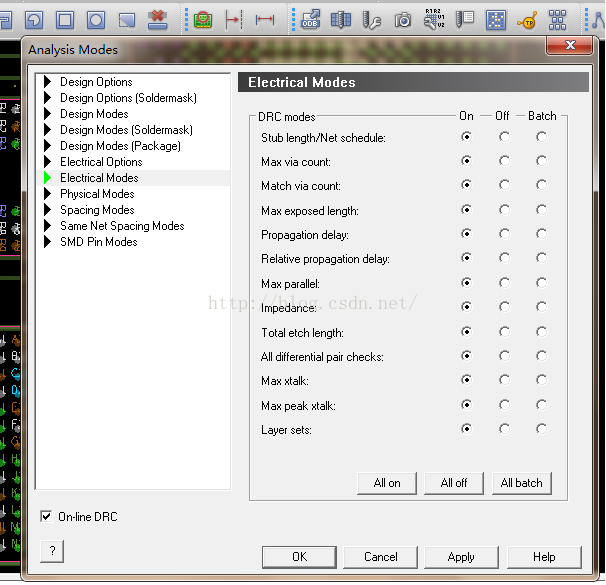606x585 pixels.
Task: Click the red horizontal dimension measure icon
Action: pos(265,19)
